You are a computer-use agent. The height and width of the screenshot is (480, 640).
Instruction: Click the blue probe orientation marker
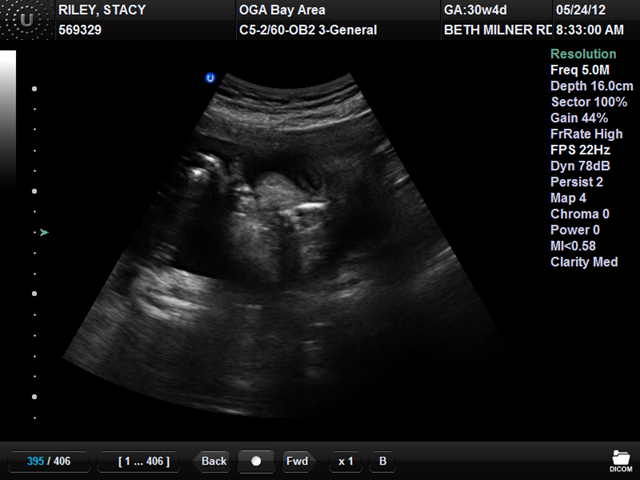(210, 78)
